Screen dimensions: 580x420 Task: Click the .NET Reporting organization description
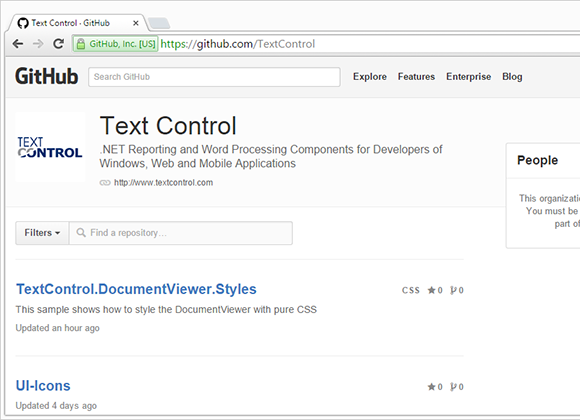[271, 157]
